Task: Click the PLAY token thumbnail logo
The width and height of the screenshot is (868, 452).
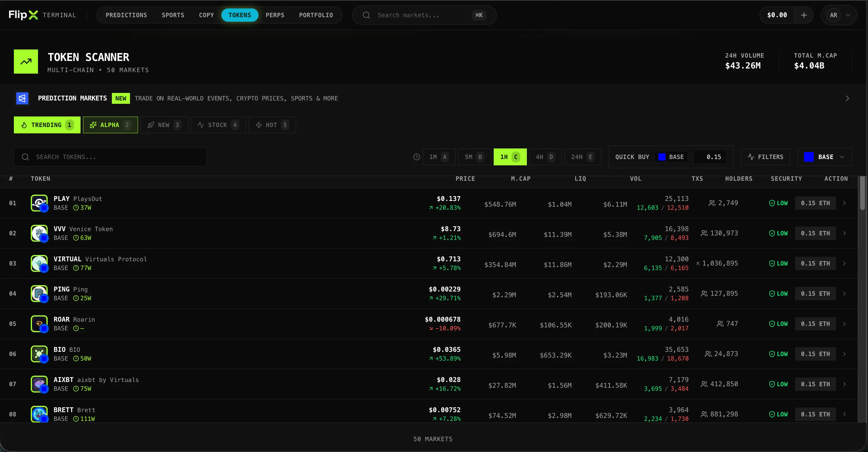Action: coord(39,203)
